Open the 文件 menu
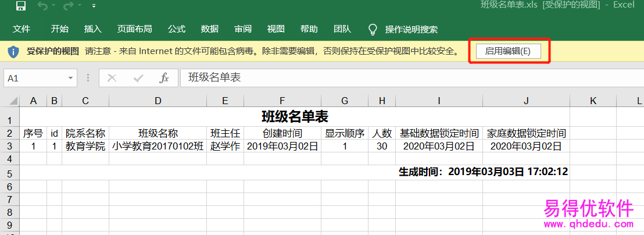 point(22,29)
